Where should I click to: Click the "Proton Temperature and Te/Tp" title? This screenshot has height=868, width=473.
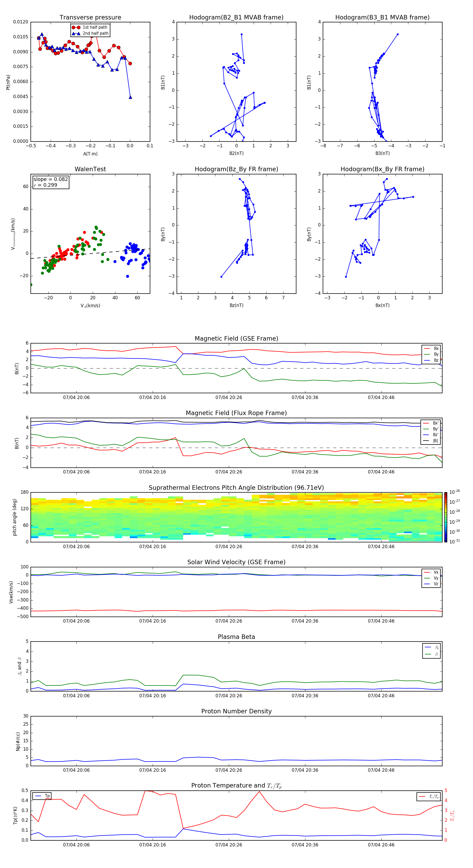[236, 786]
